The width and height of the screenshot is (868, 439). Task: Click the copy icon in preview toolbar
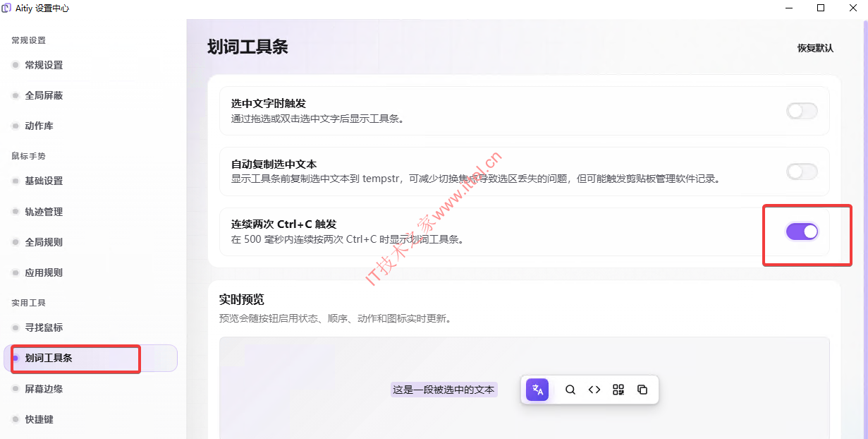[x=642, y=390]
